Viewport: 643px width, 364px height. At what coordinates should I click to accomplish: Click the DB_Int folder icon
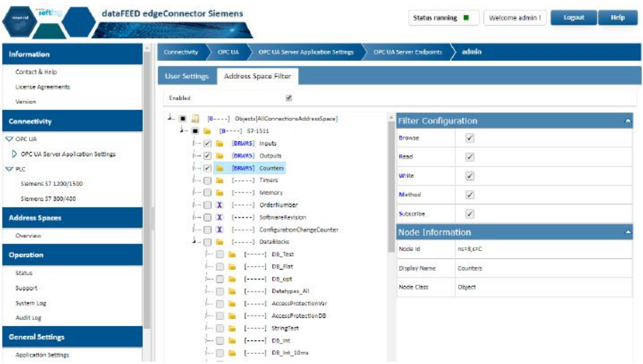232,340
